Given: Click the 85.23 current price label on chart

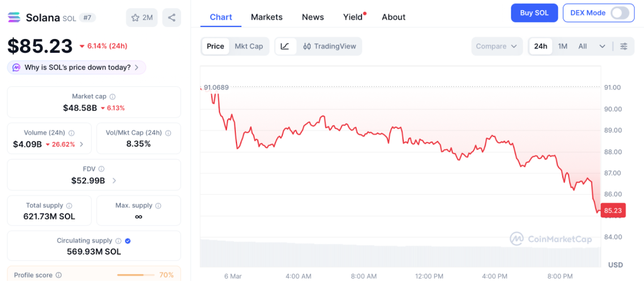Looking at the screenshot, I should pos(613,211).
